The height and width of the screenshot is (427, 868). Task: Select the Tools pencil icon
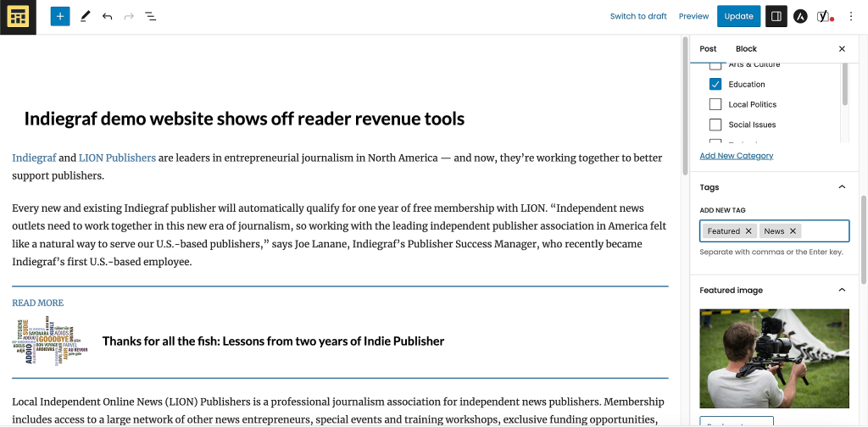[85, 16]
